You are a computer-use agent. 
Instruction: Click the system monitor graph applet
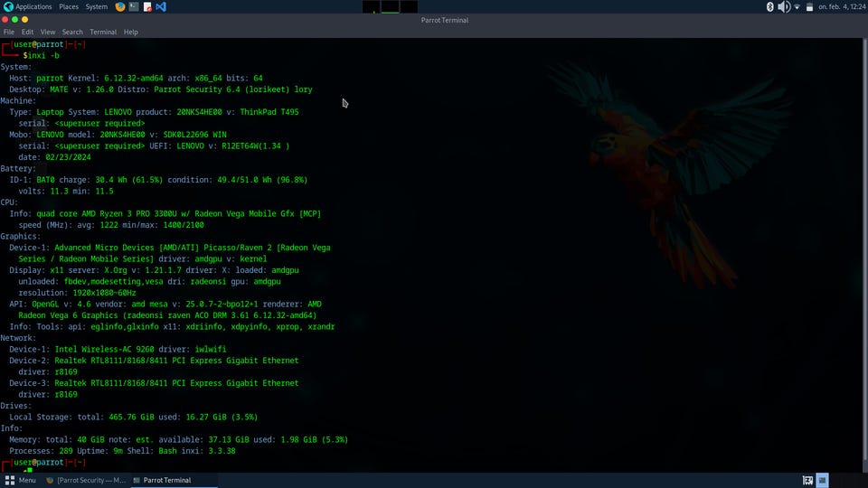pos(381,6)
